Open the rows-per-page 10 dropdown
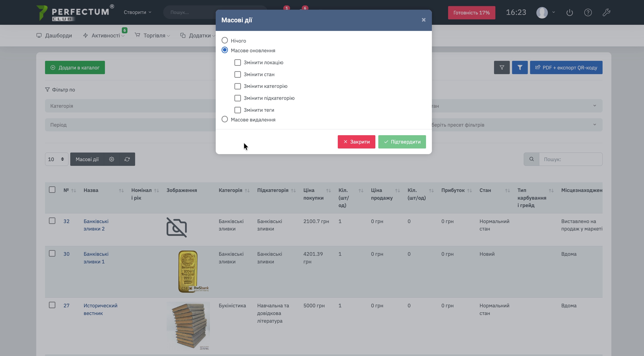This screenshot has width=644, height=356. (x=57, y=159)
